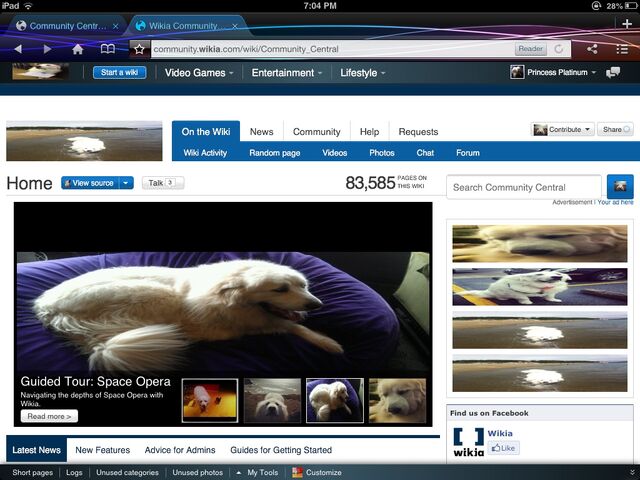
Task: Click the Your ad here link
Action: [x=616, y=202]
